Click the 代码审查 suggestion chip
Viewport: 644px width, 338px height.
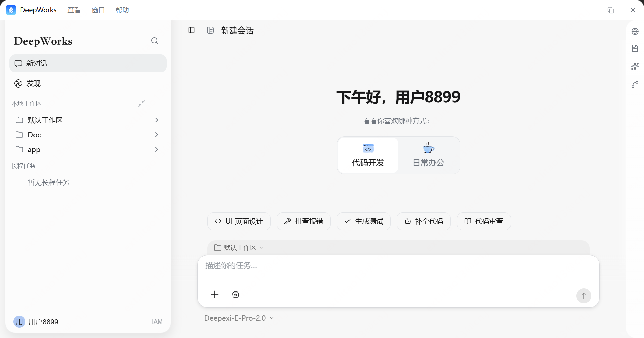pyautogui.click(x=484, y=221)
